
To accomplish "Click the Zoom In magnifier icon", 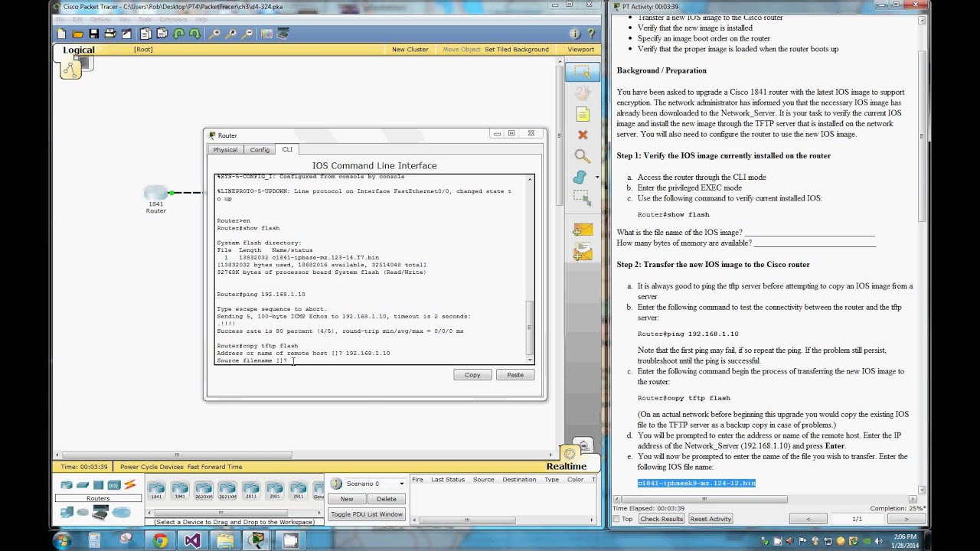I will (x=214, y=34).
